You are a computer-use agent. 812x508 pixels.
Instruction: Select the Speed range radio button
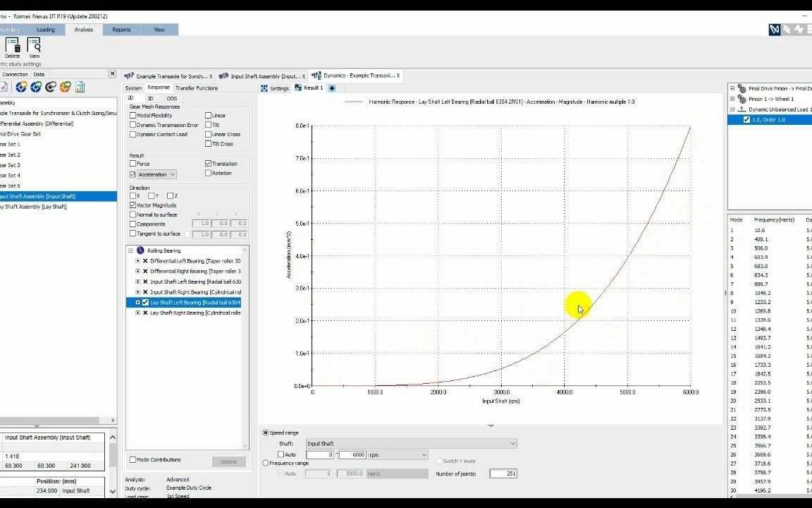tap(266, 433)
